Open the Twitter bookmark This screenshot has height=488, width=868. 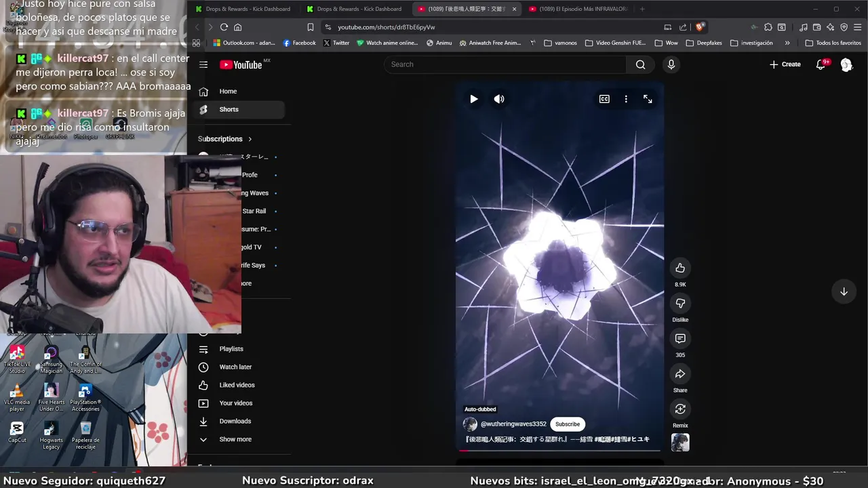336,43
